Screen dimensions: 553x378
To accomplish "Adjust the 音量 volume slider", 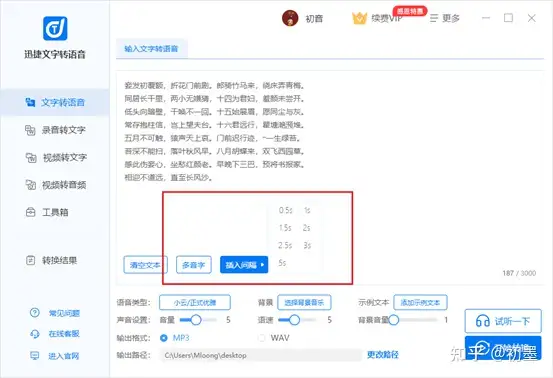I will (x=196, y=320).
